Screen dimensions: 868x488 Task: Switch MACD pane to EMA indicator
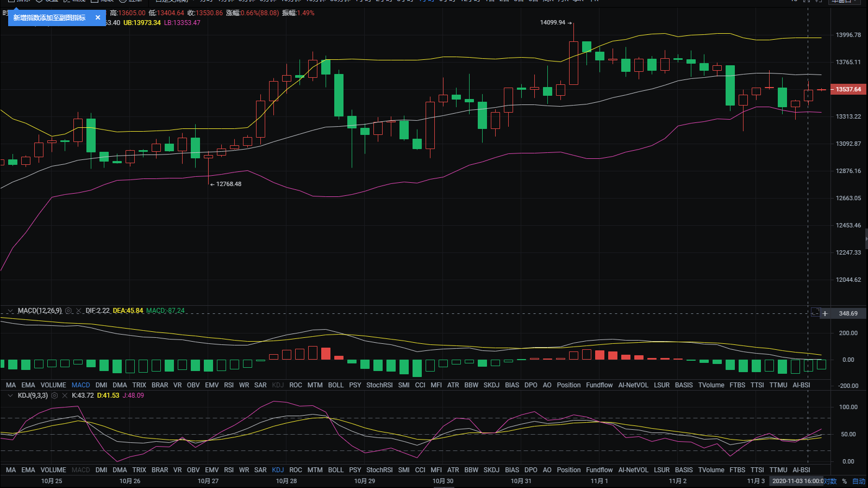pos(28,385)
